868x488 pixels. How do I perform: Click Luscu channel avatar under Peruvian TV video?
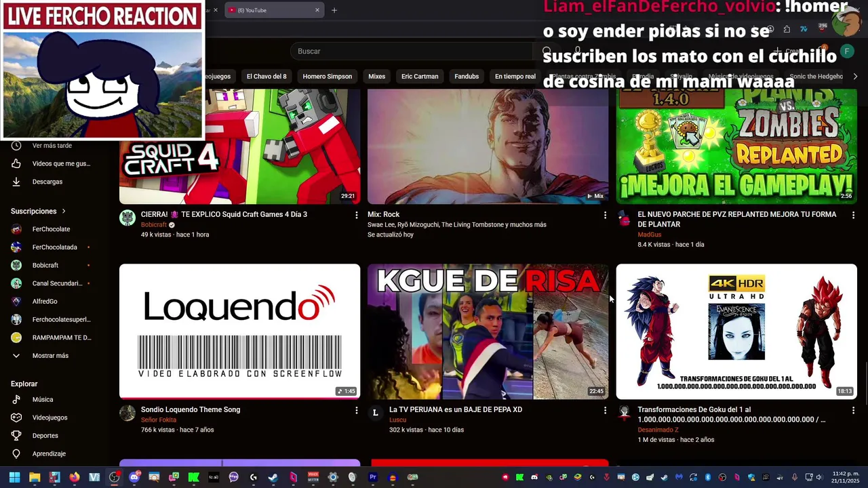376,413
